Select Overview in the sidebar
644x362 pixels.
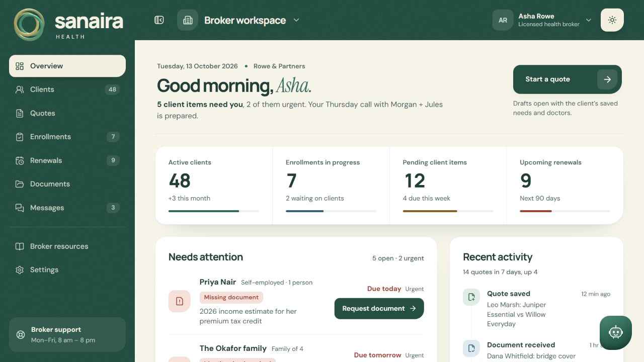[67, 66]
